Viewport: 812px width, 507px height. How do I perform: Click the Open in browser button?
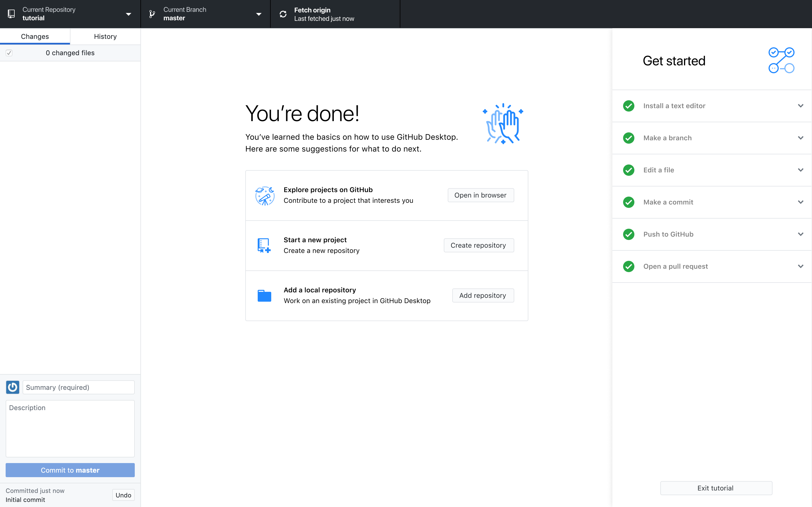[x=480, y=195]
